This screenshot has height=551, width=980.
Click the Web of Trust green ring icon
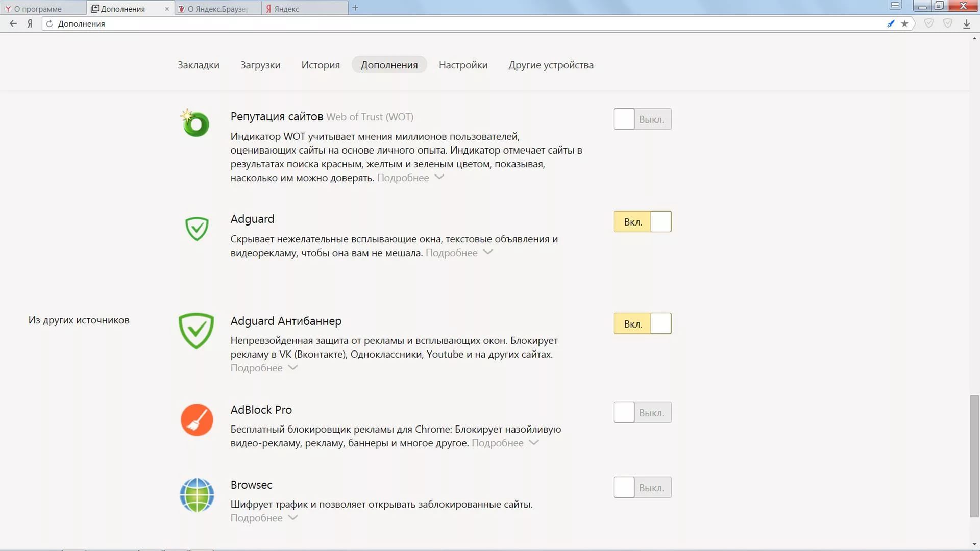195,123
